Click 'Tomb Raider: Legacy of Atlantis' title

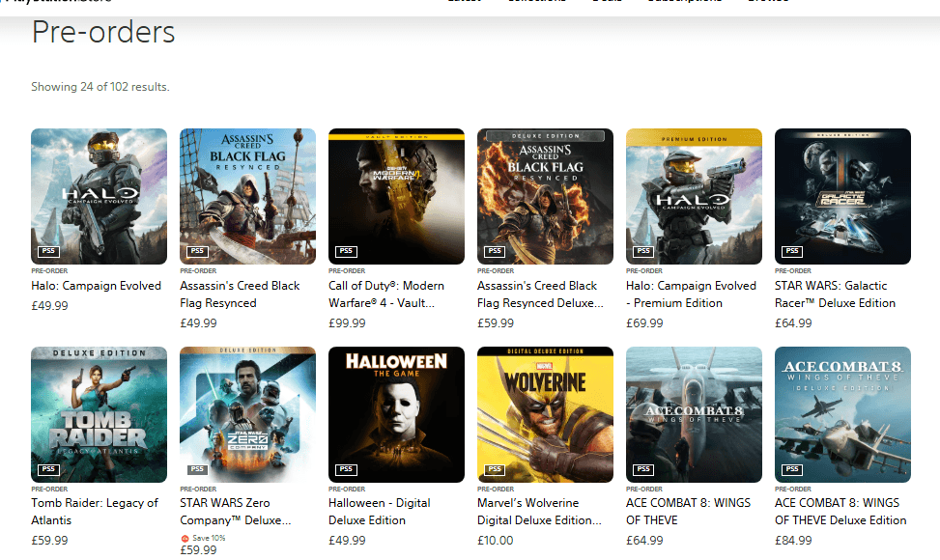tap(95, 512)
